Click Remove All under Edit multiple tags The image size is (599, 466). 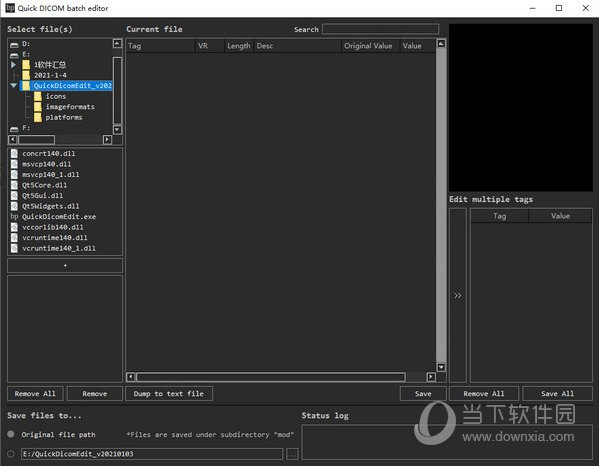(484, 393)
